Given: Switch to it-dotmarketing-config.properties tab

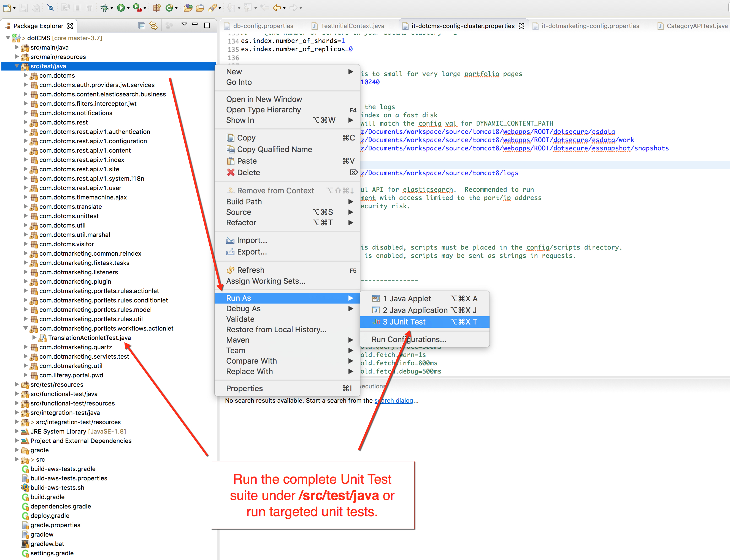Looking at the screenshot, I should point(586,26).
